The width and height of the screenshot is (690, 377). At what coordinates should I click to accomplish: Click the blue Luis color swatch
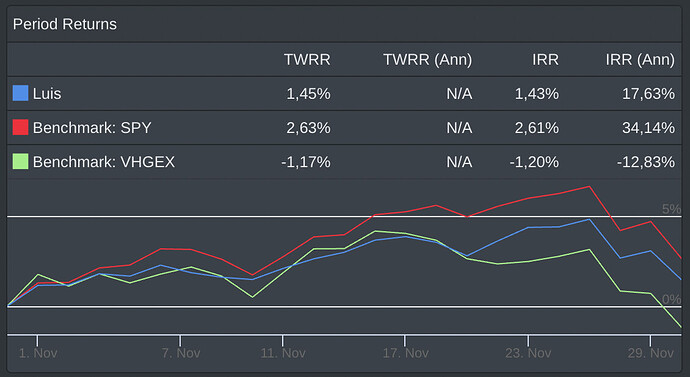tap(20, 93)
